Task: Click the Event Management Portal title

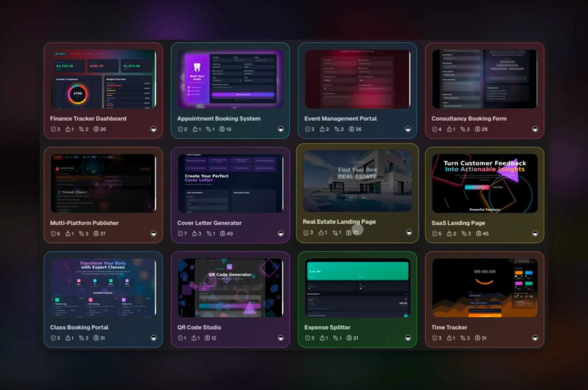Action: point(340,119)
